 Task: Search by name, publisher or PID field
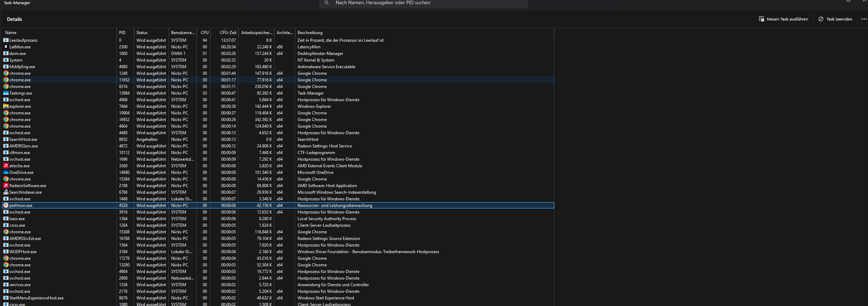423,3
